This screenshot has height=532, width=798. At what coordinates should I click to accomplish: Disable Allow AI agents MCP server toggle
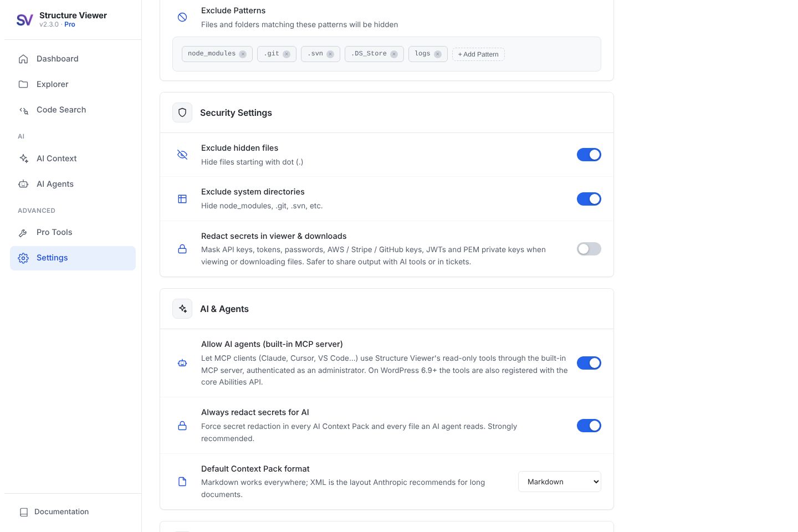click(x=589, y=363)
